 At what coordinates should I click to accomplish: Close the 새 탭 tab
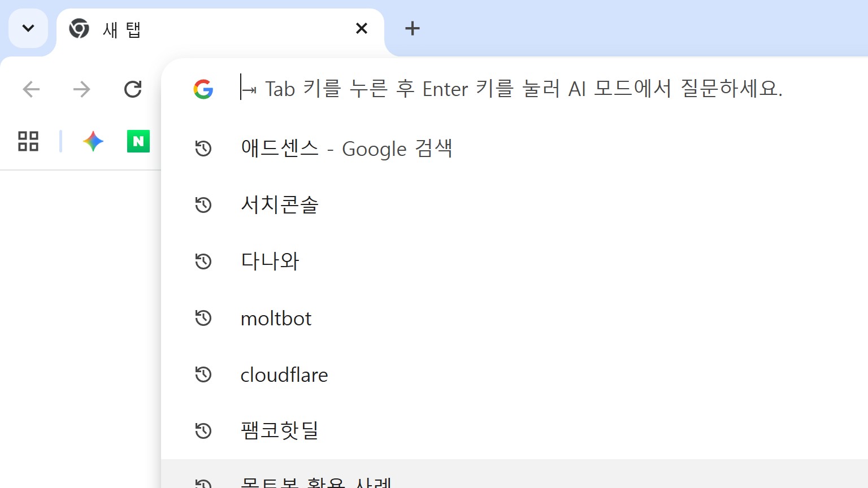coord(362,28)
